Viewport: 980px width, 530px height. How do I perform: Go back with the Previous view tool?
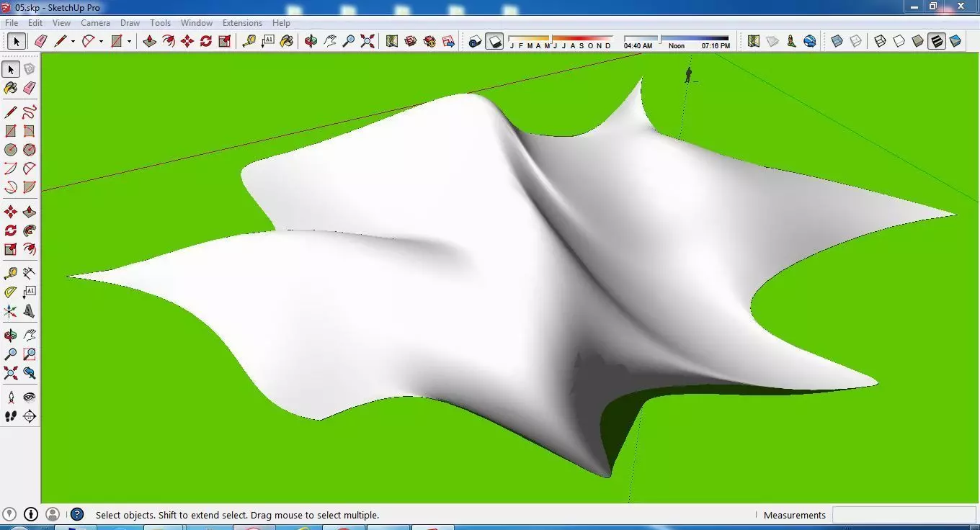coord(30,373)
